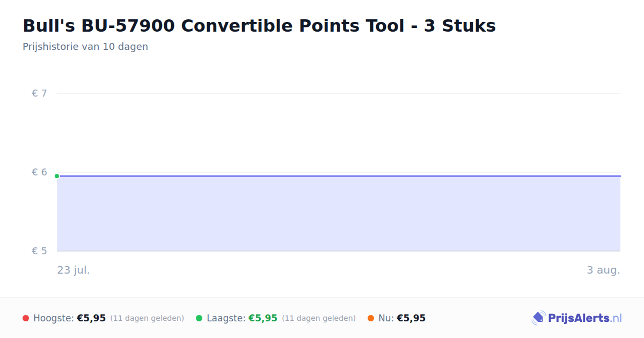This screenshot has height=338, width=644.
Task: Click the orange Nu legend dot
Action: tap(371, 318)
